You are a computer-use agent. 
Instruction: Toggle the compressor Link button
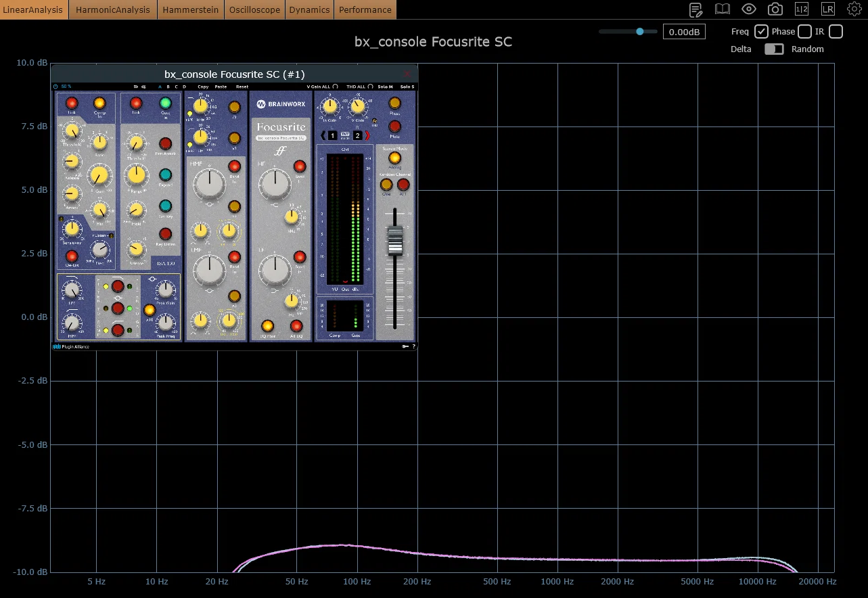point(71,103)
